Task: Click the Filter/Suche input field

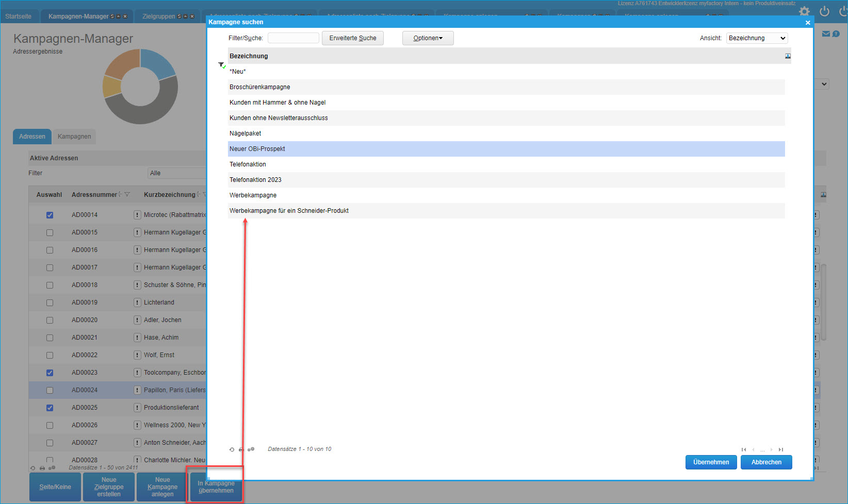Action: [x=293, y=38]
